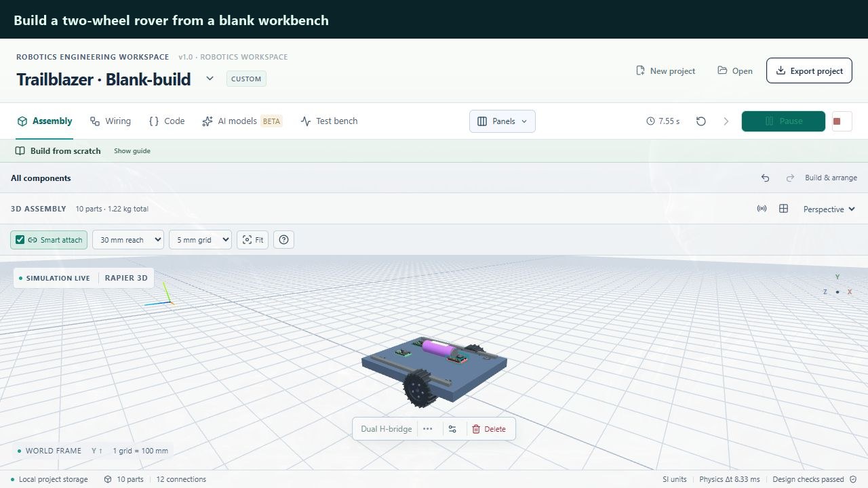Change the Perspective camera view dropdown
The height and width of the screenshot is (488, 868).
click(829, 209)
